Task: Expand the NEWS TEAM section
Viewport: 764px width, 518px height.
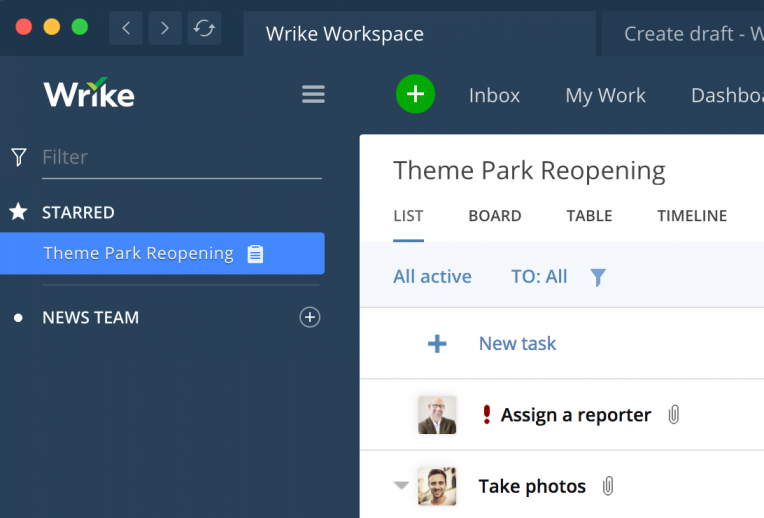Action: tap(90, 318)
